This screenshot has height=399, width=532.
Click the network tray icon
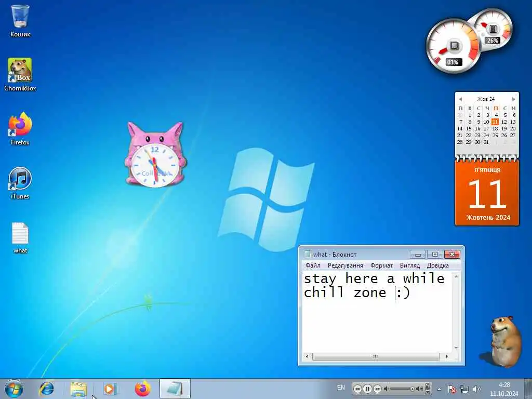click(464, 389)
